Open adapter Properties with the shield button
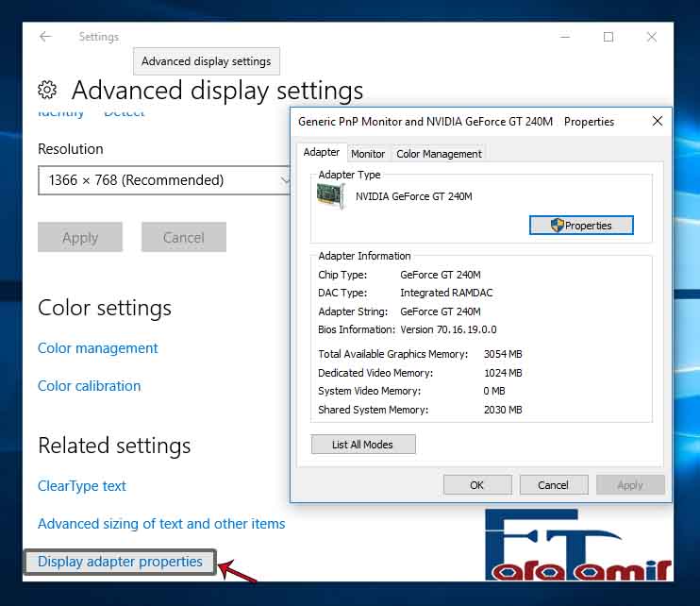This screenshot has height=606, width=700. pos(581,225)
